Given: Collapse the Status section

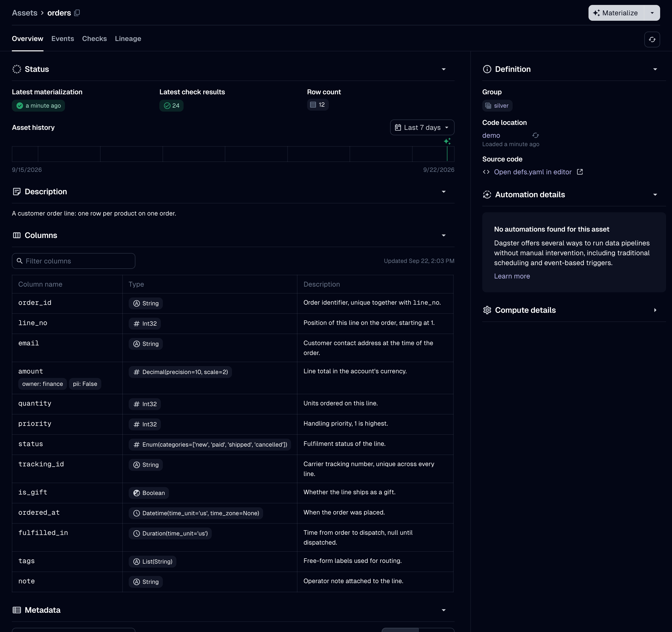Looking at the screenshot, I should point(444,69).
